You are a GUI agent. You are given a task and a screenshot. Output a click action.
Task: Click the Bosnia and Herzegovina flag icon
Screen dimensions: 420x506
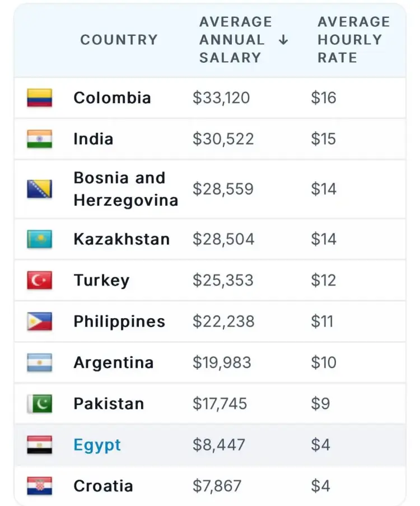(39, 189)
